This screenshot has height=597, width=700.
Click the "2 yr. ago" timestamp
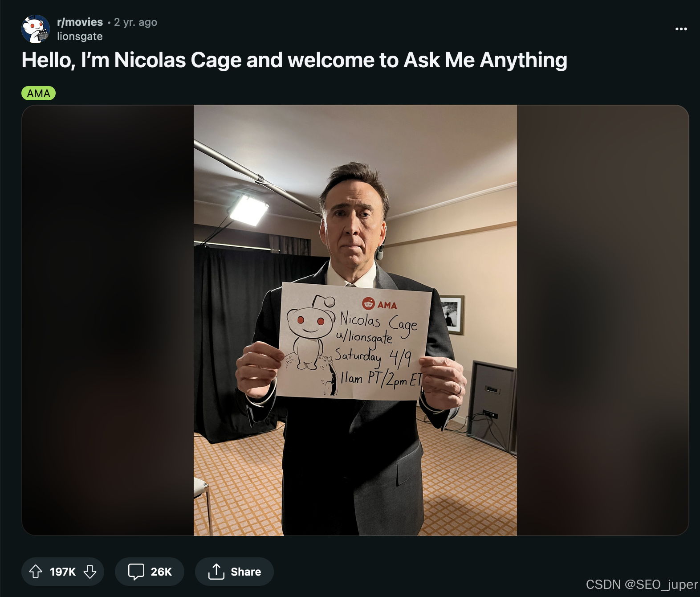click(x=135, y=22)
